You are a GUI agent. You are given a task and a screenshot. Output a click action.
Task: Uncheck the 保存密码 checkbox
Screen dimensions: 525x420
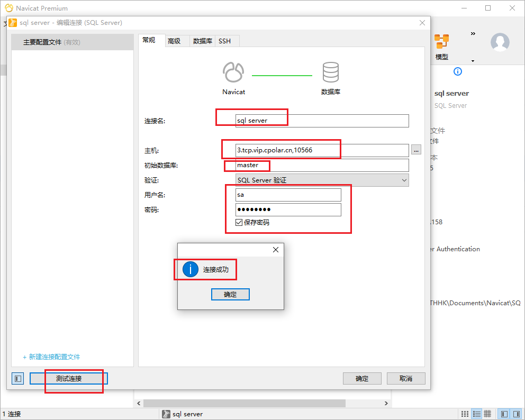pos(239,223)
